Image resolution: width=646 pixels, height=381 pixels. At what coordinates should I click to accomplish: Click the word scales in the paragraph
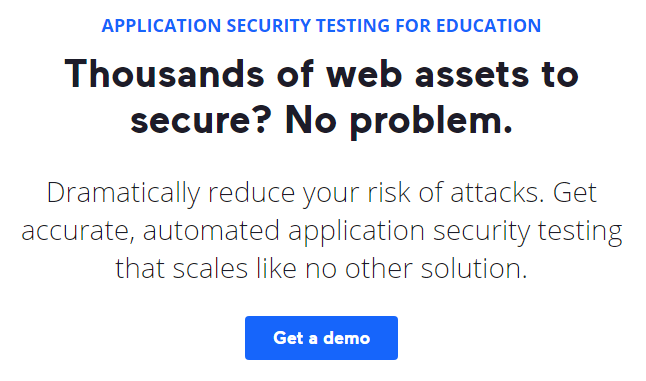point(210,269)
